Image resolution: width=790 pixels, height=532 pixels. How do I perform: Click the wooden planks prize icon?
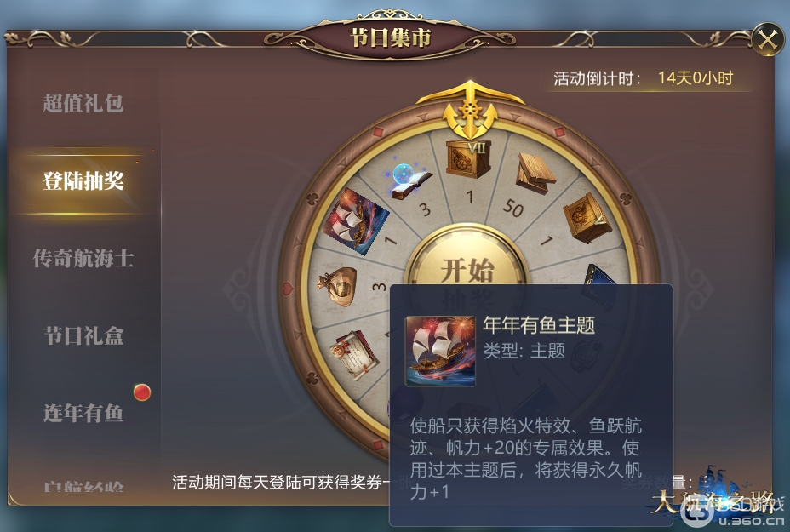pos(535,174)
